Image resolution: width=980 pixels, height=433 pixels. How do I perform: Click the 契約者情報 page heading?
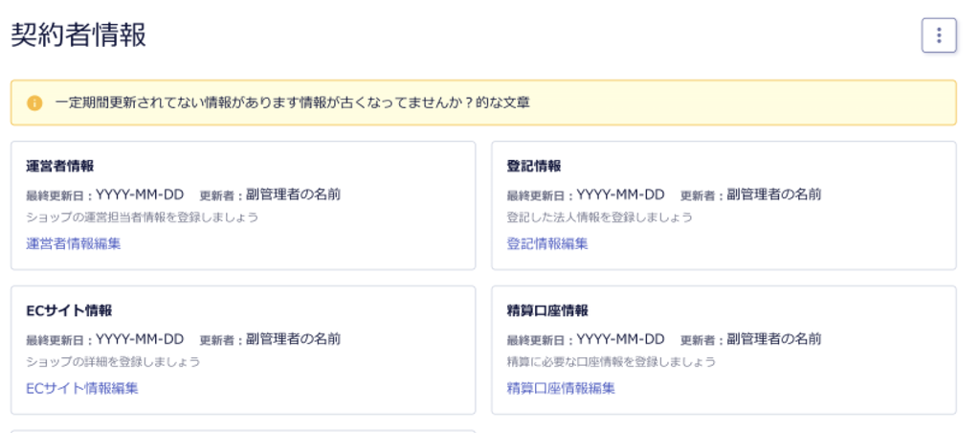click(78, 35)
